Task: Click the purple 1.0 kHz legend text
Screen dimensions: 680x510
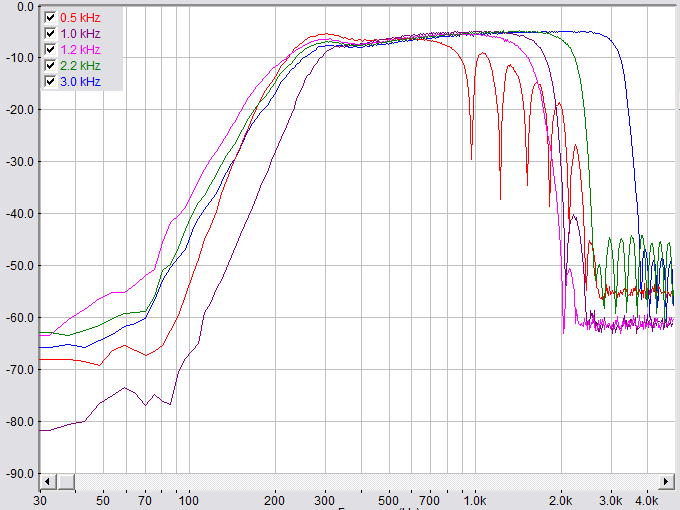Action: [x=80, y=33]
